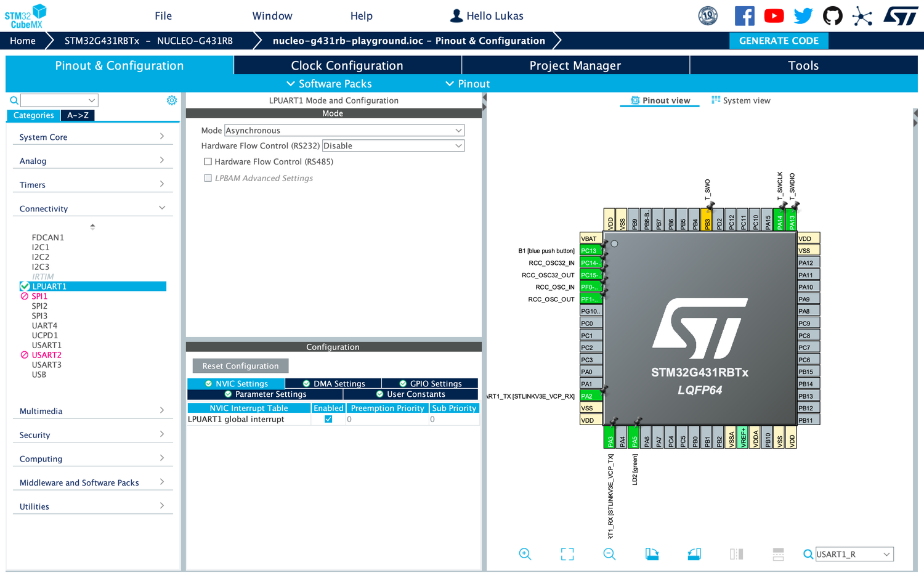Image resolution: width=924 pixels, height=578 pixels.
Task: Expand the System Core category
Action: click(92, 137)
